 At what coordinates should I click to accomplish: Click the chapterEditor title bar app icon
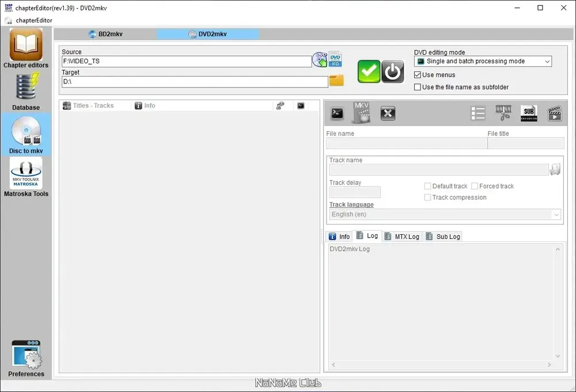pos(8,7)
